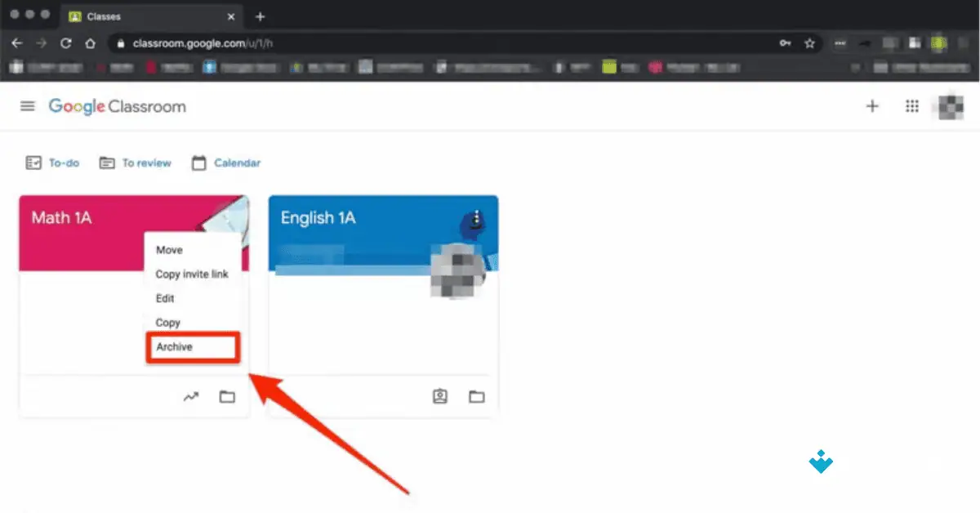The width and height of the screenshot is (980, 513).
Task: Create a class with the plus icon
Action: tap(872, 106)
